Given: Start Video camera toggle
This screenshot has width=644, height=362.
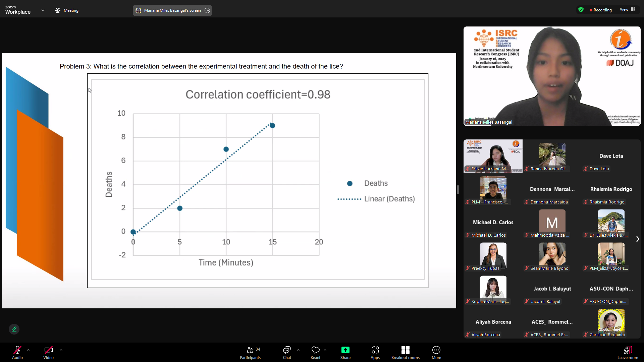Looking at the screenshot, I should 48,350.
